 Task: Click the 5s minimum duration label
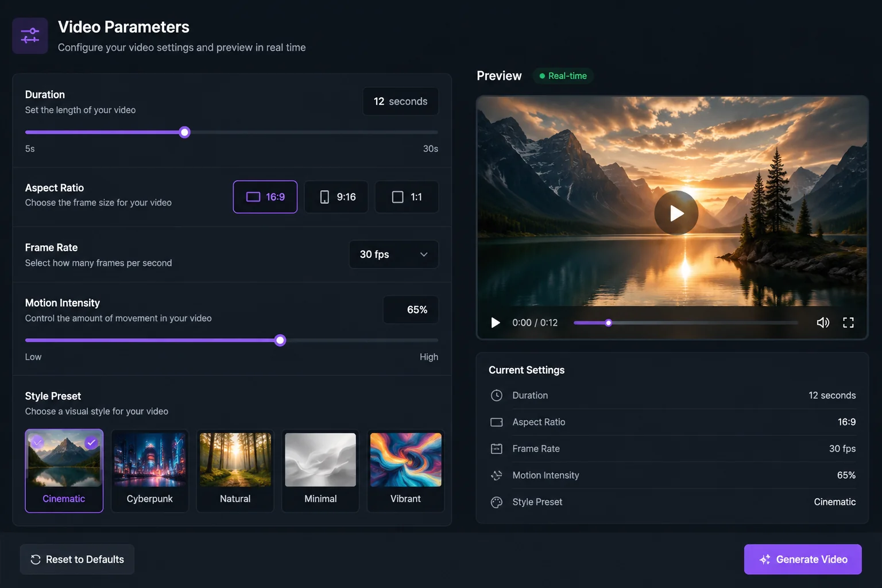pos(30,149)
